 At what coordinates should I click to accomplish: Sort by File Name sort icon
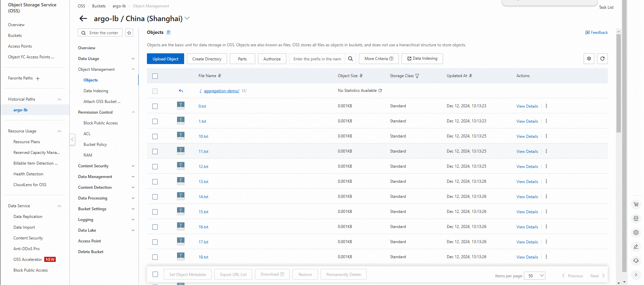220,76
